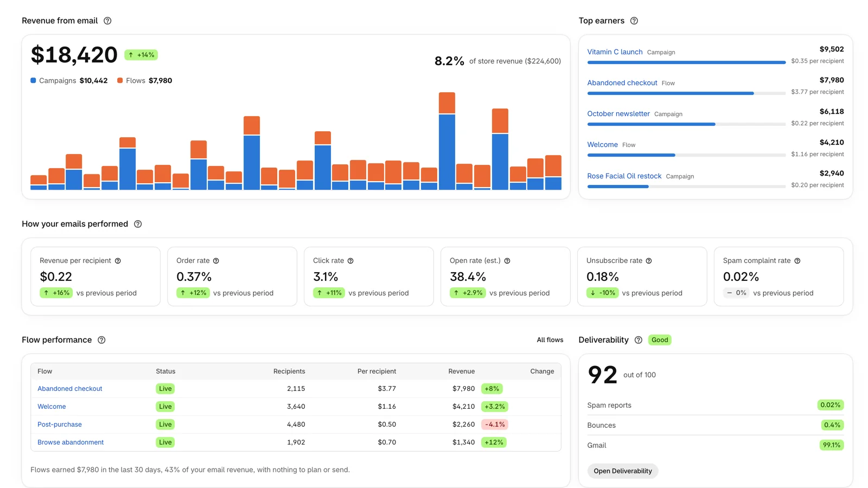Click help icon beside Deliverability heading
This screenshot has height=488, width=868.
(639, 340)
